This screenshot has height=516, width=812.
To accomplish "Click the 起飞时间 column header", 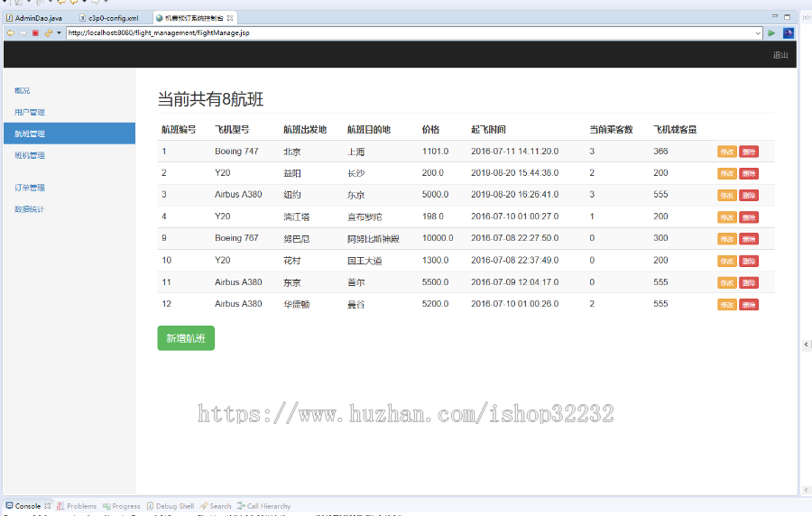I will [x=488, y=129].
